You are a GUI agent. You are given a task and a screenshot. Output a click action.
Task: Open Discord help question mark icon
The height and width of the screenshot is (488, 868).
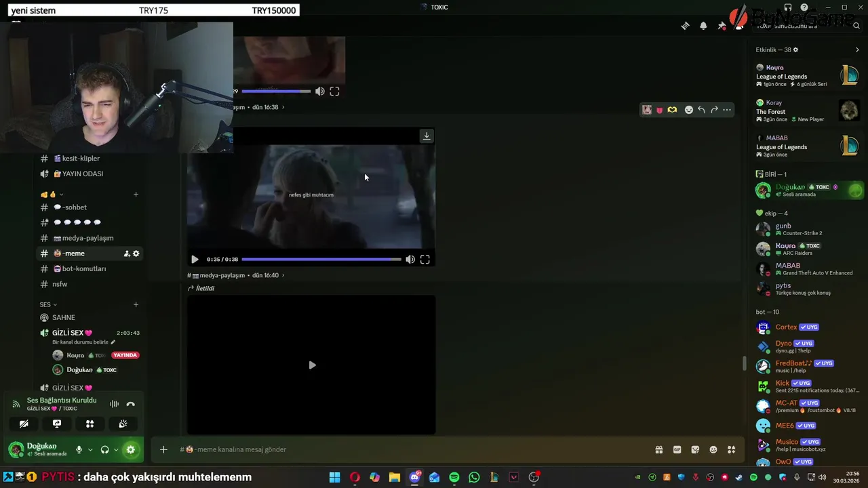(804, 7)
